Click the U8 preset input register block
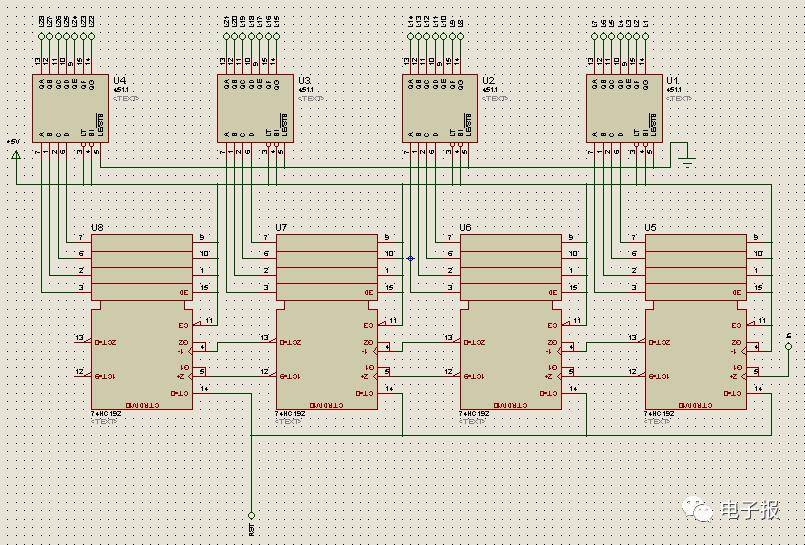Image resolution: width=805 pixels, height=545 pixels. tap(142, 267)
